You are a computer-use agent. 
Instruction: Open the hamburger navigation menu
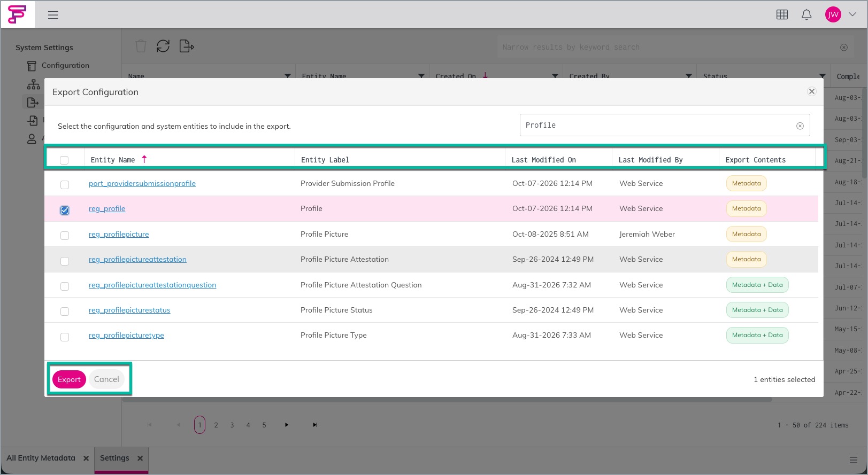point(53,15)
